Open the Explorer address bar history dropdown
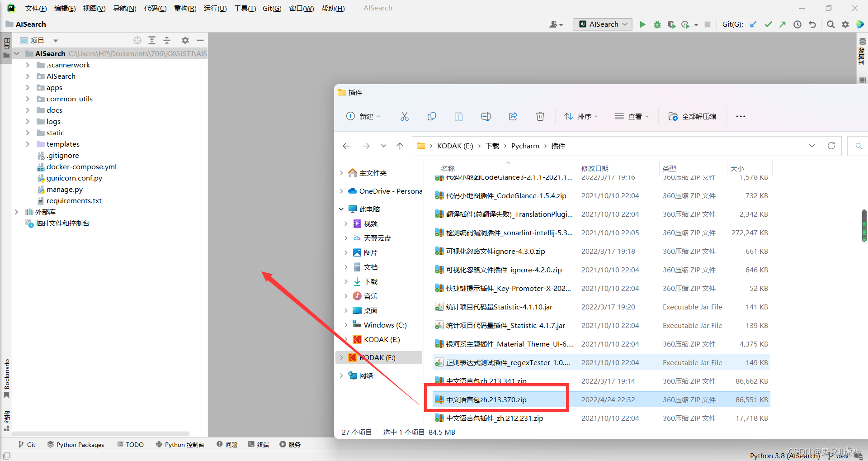Viewport: 868px width, 461px height. point(812,146)
